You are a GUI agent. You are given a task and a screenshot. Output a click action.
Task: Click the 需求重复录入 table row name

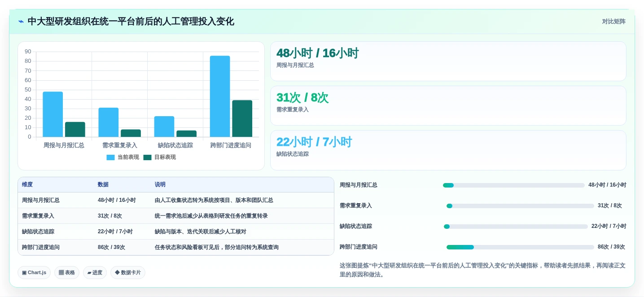[x=38, y=216]
